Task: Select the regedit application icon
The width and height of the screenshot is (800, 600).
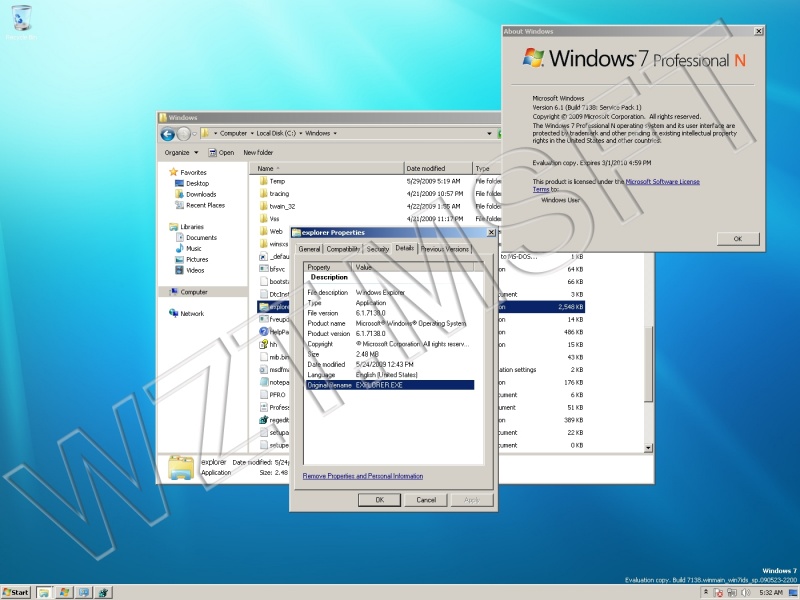Action: tap(264, 420)
